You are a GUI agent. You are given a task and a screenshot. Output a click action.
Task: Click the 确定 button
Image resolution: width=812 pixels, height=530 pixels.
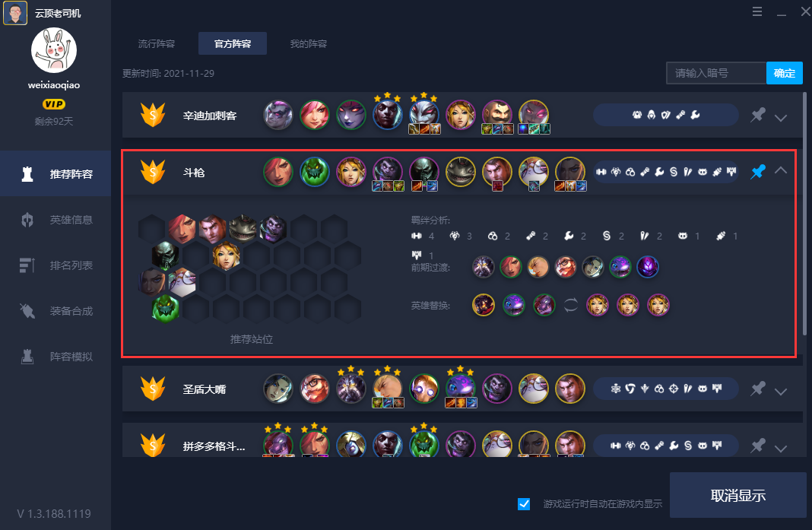pyautogui.click(x=784, y=73)
